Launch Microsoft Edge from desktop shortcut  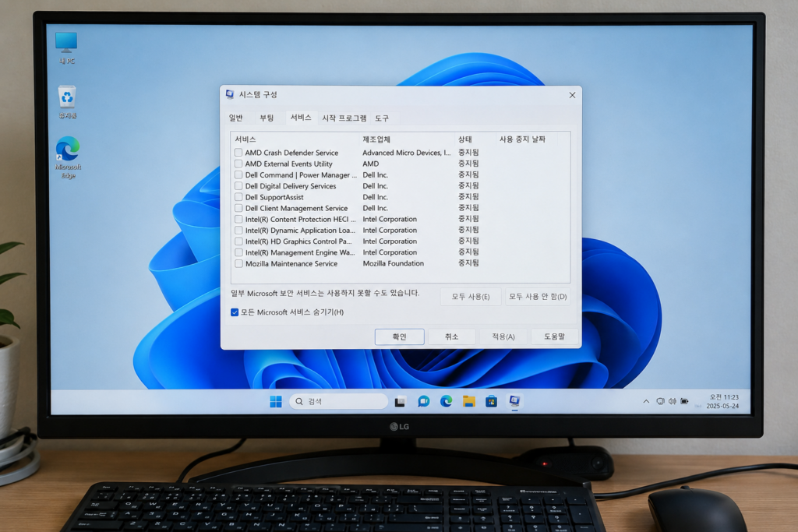coord(68,157)
